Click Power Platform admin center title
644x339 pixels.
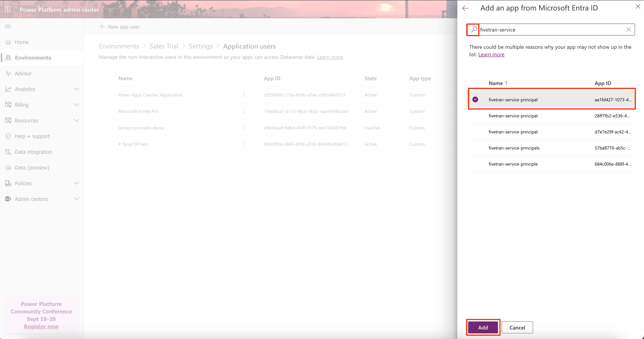click(x=59, y=10)
